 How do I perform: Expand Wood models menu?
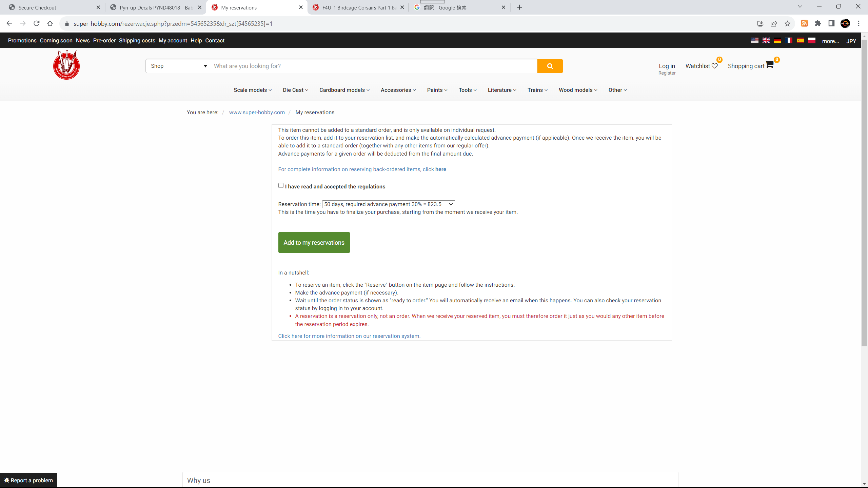coord(578,90)
